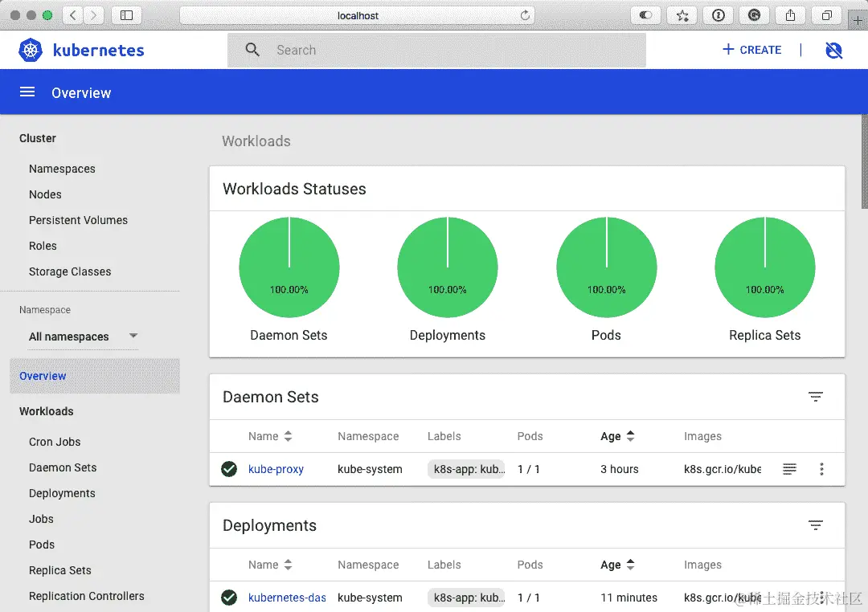
Task: Reload the localhost page
Action: click(525, 15)
